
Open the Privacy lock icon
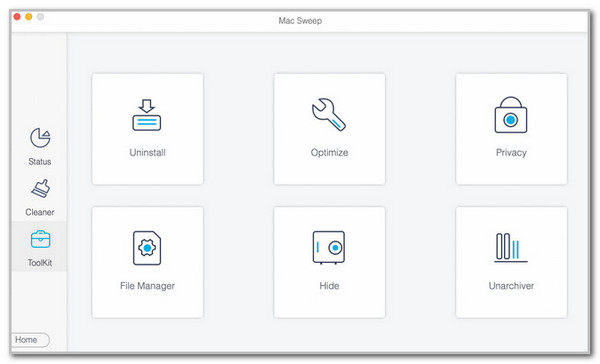click(511, 115)
